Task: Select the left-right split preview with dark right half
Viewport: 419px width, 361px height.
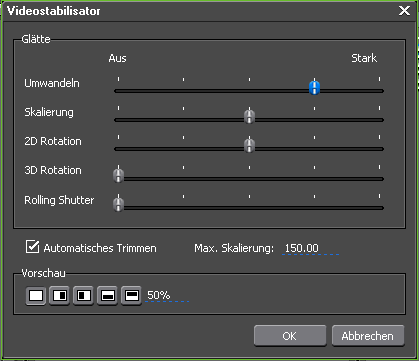Action: point(60,296)
